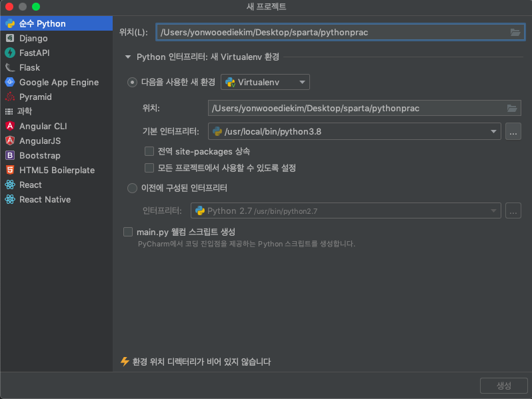Click the FastAPI lightning icon
The height and width of the screenshot is (399, 532).
coord(10,53)
